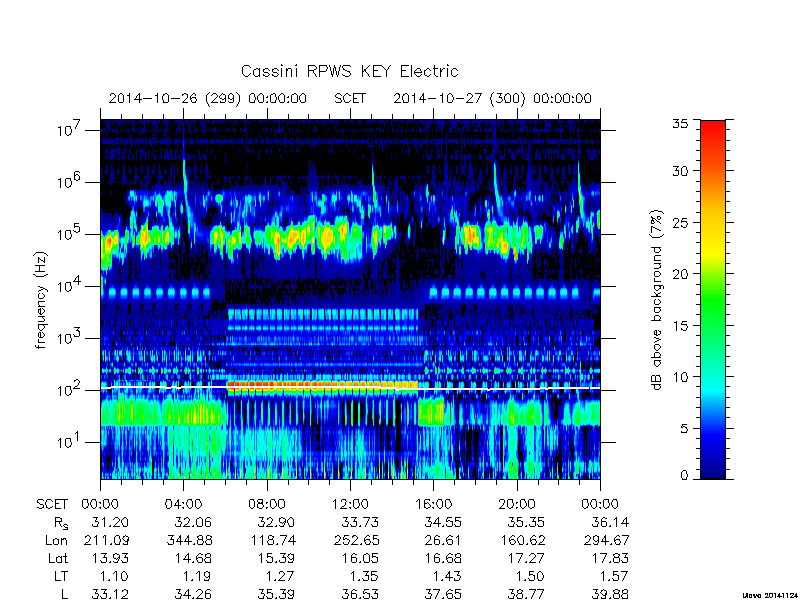Viewport: 800px width, 600px height.
Task: Click the Rs value 36.14
Action: 610,522
